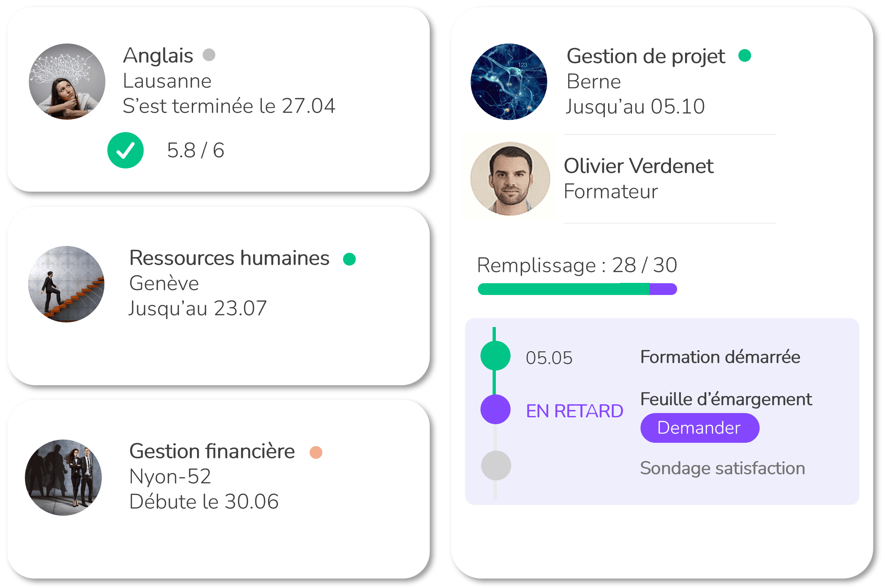
Task: Click the Remplissage progress bar
Action: [577, 289]
